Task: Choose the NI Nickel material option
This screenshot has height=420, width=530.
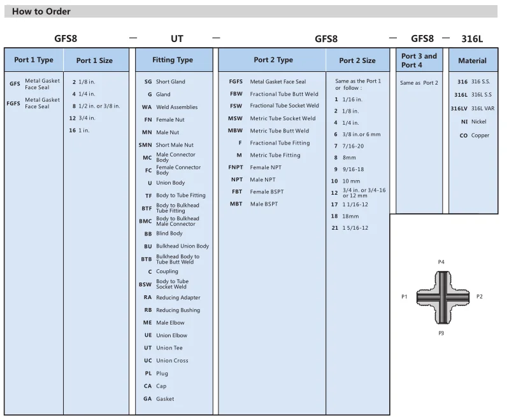Action: coord(473,122)
